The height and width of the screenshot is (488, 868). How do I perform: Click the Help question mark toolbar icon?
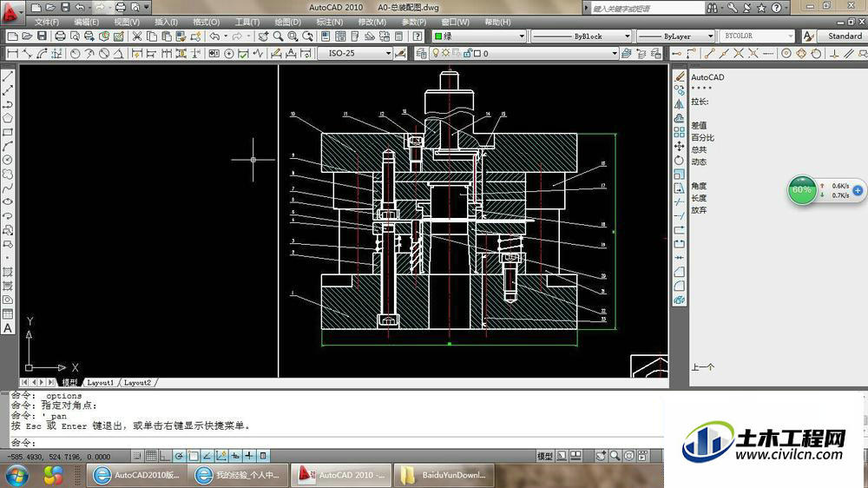(x=418, y=36)
